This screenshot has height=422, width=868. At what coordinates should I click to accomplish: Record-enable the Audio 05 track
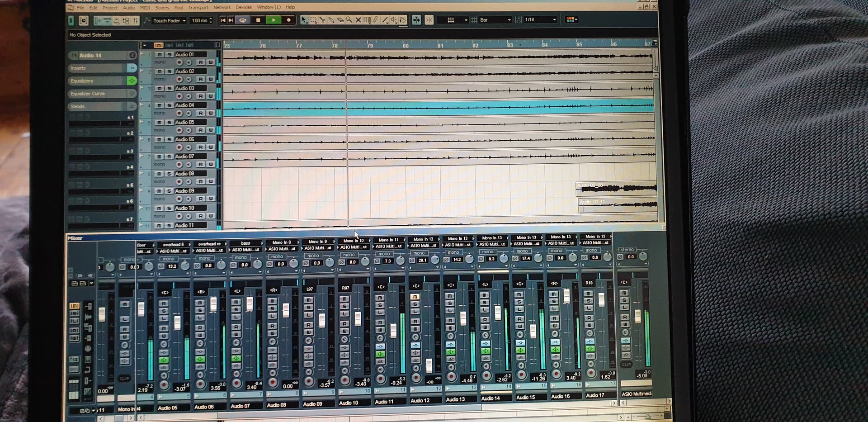pos(179,130)
